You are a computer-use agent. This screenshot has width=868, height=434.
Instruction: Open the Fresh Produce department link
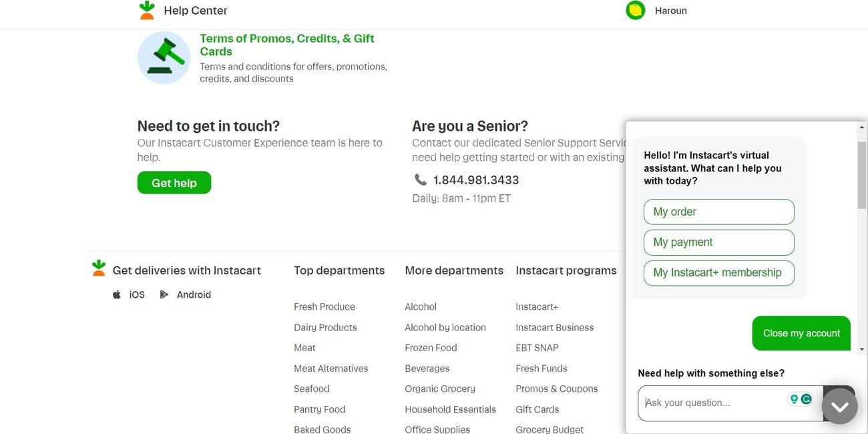pos(324,306)
